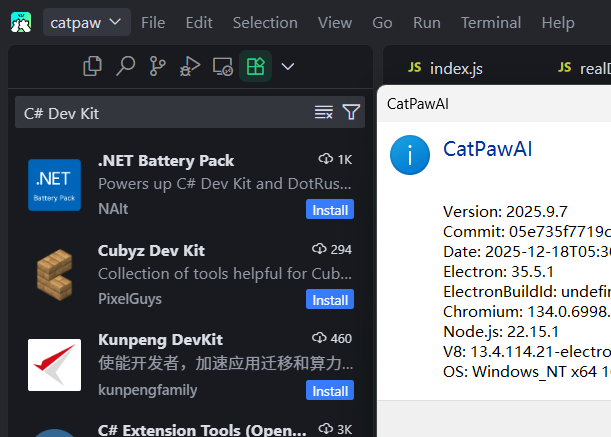The height and width of the screenshot is (437, 611).
Task: Select the Extensions view icon
Action: coord(255,67)
